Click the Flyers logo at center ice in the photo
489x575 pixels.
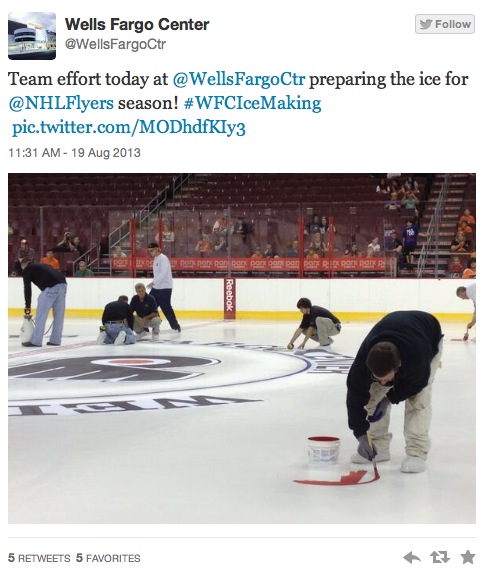[114, 369]
